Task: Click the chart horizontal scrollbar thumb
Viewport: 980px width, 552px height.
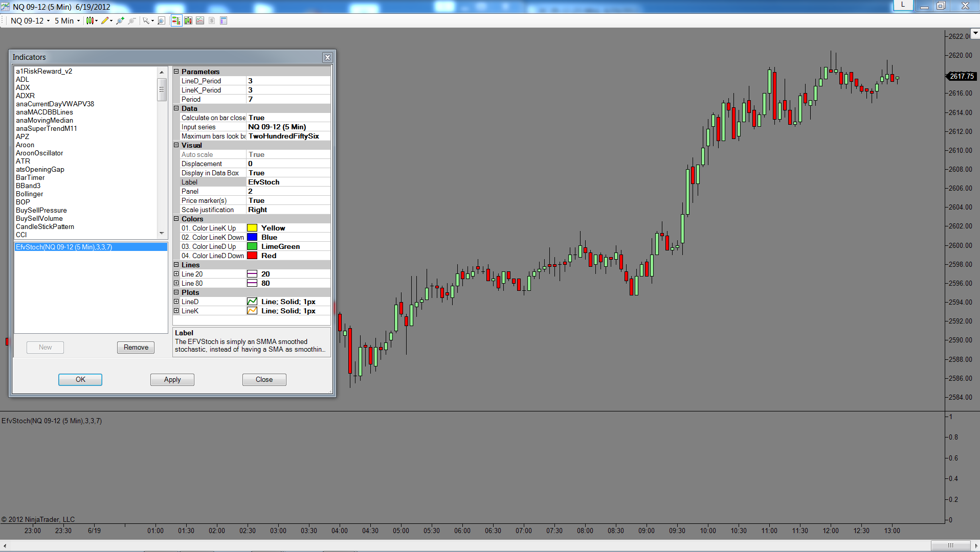Action: click(x=950, y=545)
